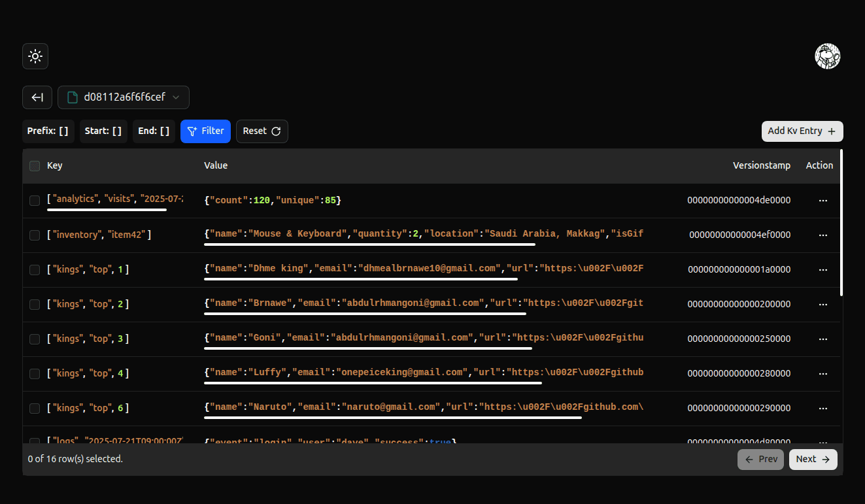This screenshot has width=865, height=504.
Task: Tick the checkbox for kings top 4
Action: 35,374
